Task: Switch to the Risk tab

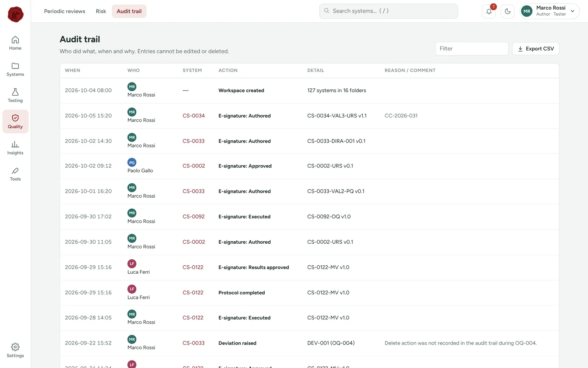Action: pyautogui.click(x=101, y=11)
